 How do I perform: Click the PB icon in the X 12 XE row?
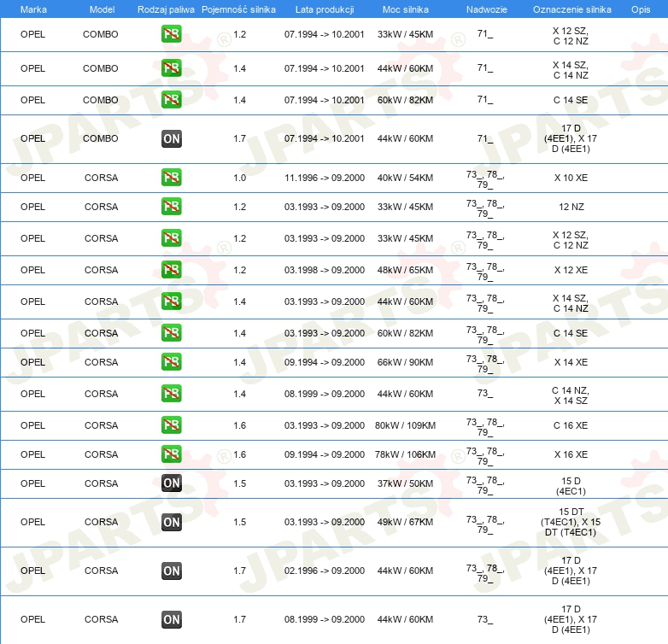(171, 270)
